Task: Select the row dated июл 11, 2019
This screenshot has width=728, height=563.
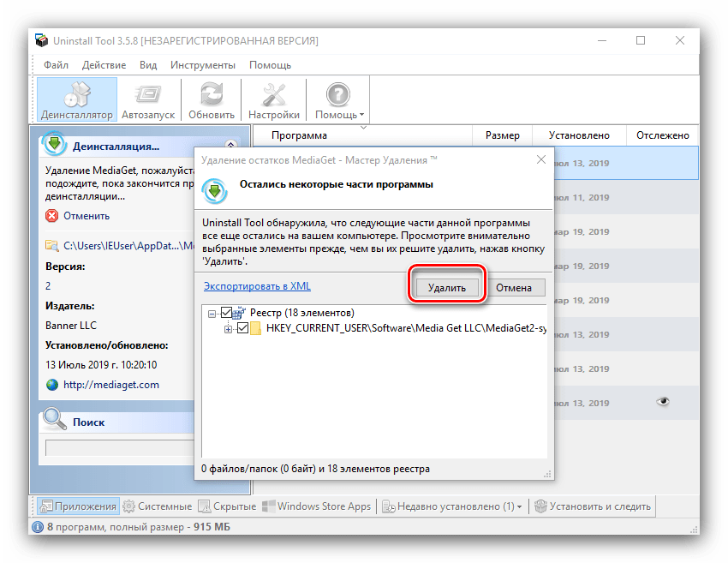Action: (626, 197)
